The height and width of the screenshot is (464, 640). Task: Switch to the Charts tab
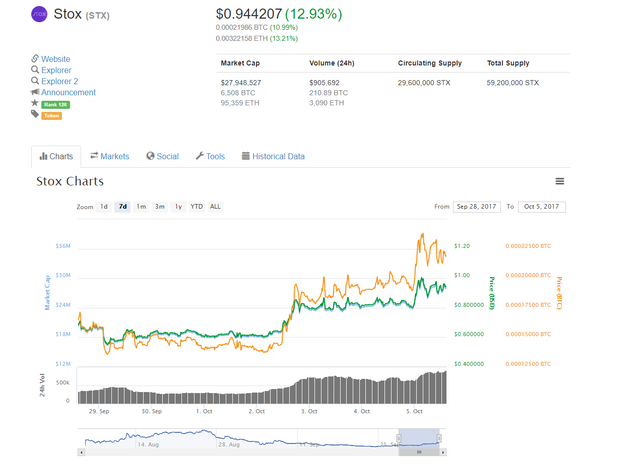coord(56,157)
